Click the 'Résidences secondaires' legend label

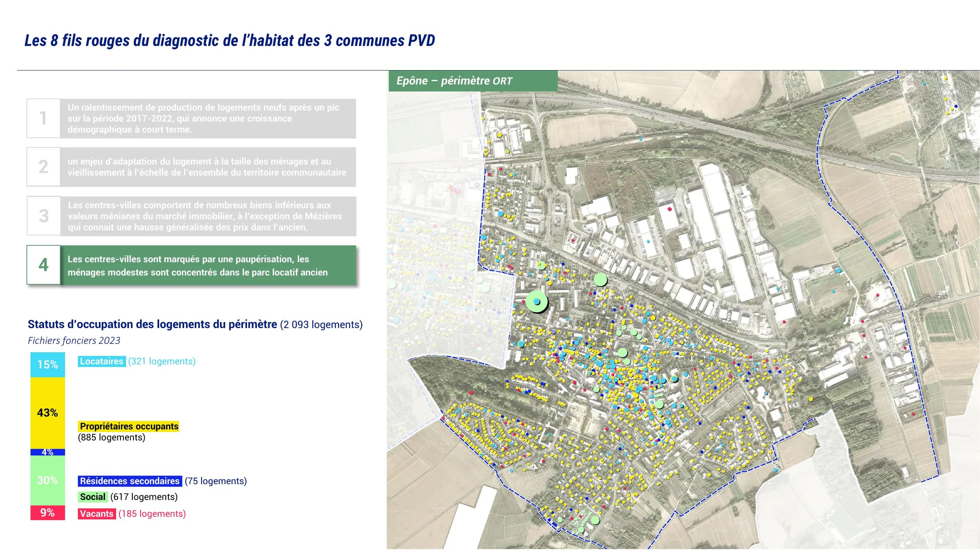(130, 481)
